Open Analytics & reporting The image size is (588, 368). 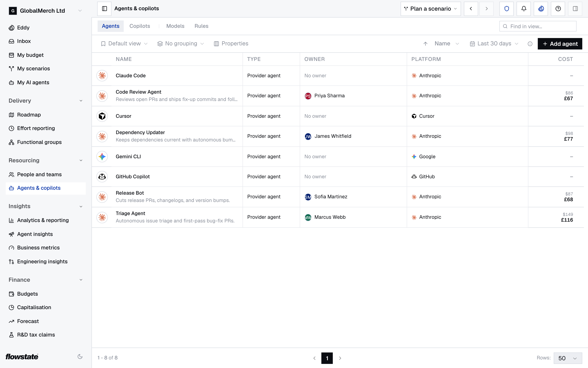pos(46,220)
